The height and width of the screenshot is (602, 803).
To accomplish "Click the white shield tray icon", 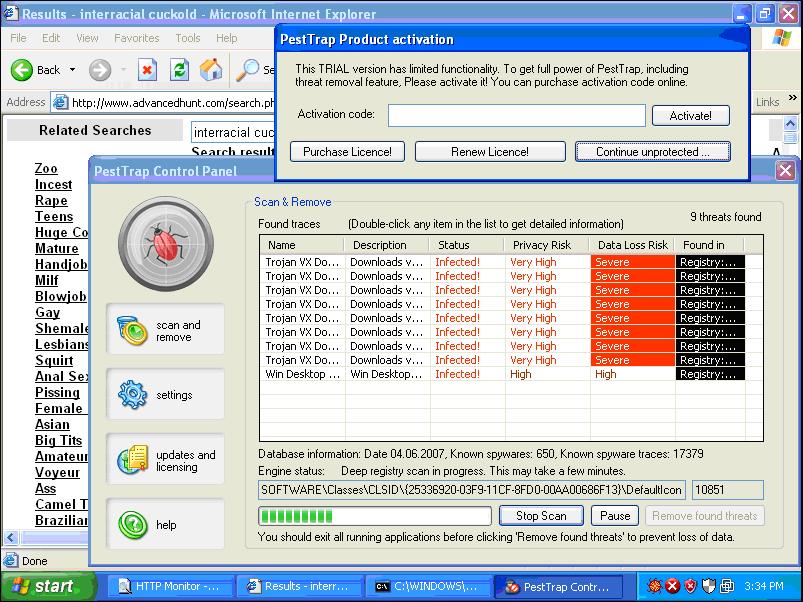I will [708, 586].
